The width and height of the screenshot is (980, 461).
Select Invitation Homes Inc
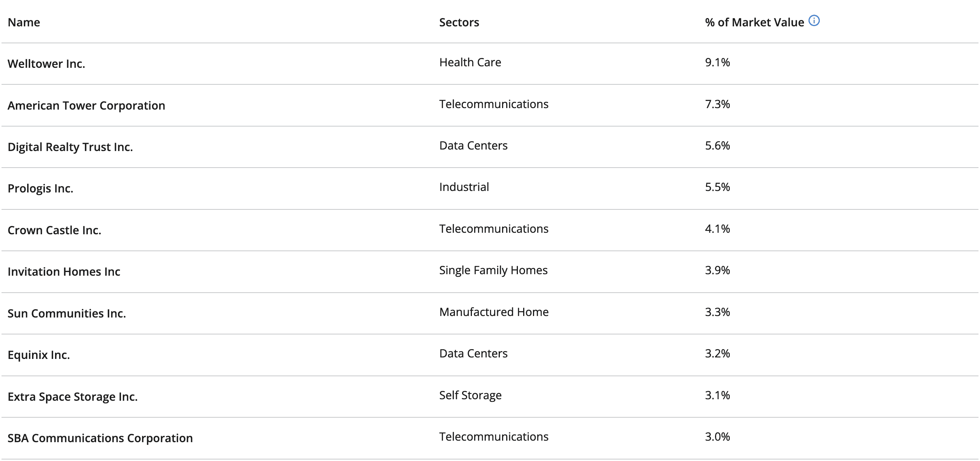pyautogui.click(x=64, y=272)
